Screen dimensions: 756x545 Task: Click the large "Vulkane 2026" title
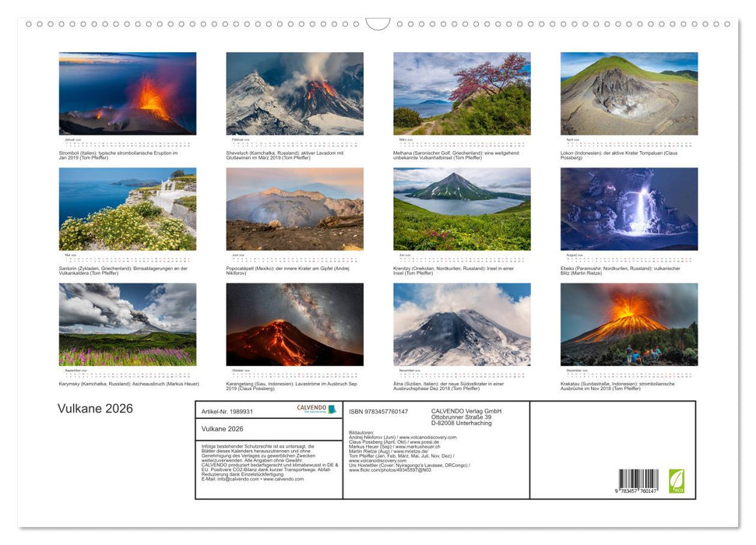click(x=96, y=409)
